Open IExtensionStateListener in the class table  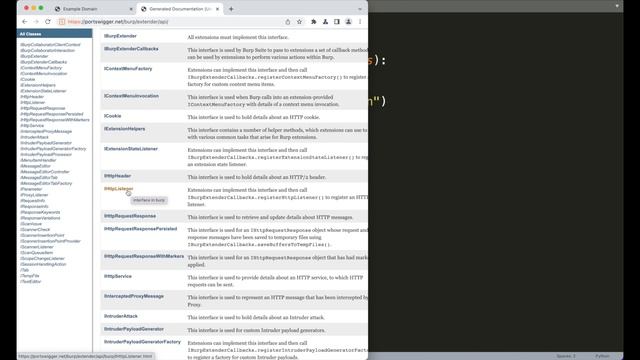pyautogui.click(x=131, y=149)
